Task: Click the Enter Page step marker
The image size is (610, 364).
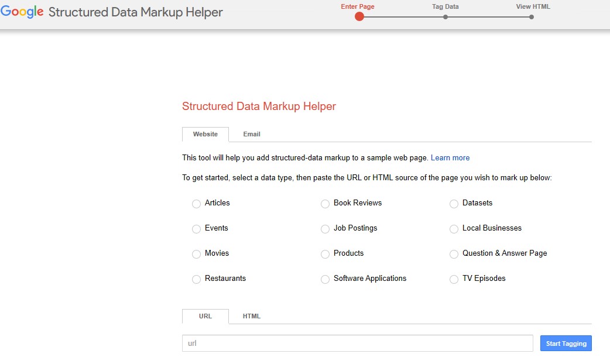Action: (359, 17)
